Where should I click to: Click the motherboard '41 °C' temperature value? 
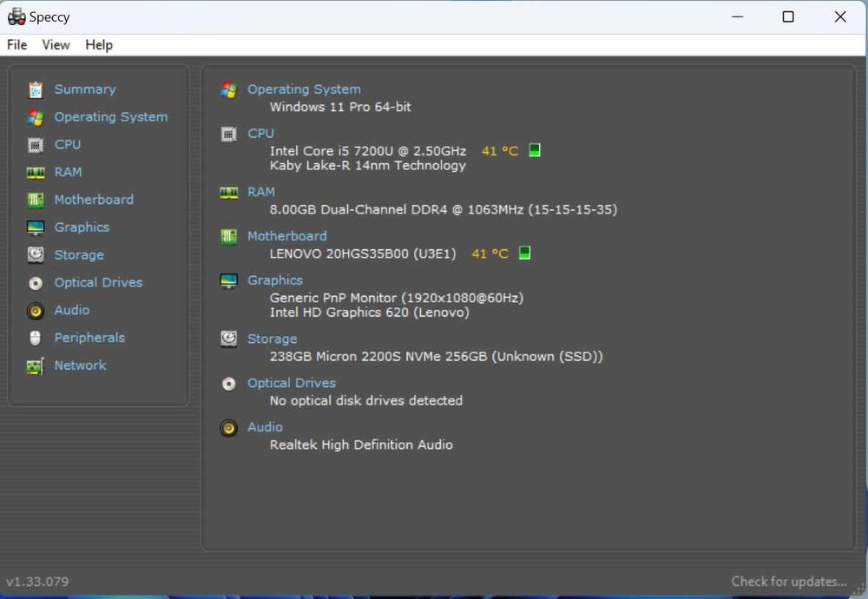[x=490, y=254]
